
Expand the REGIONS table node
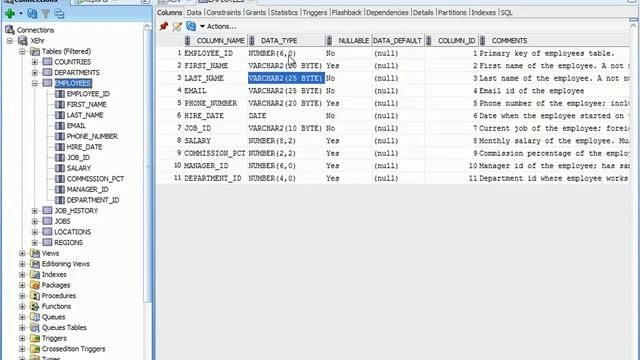35,242
